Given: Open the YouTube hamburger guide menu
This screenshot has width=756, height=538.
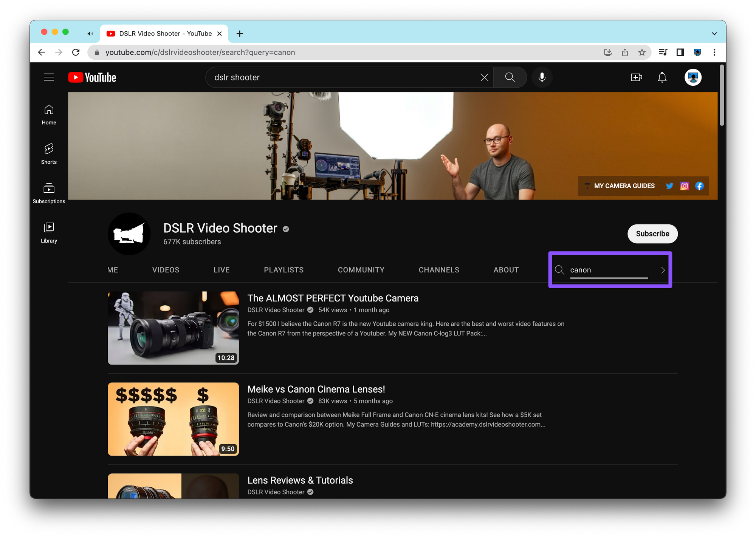Looking at the screenshot, I should (49, 77).
